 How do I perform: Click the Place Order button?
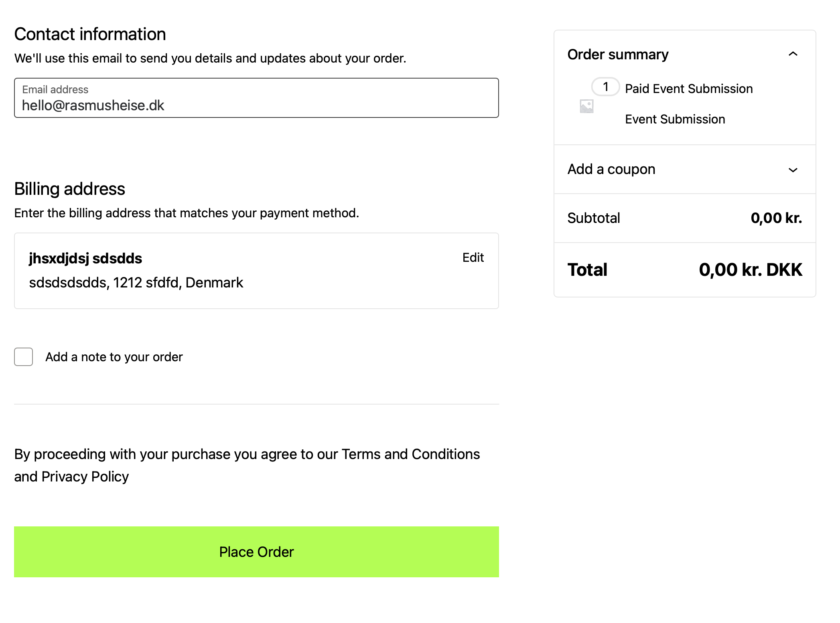pyautogui.click(x=256, y=552)
